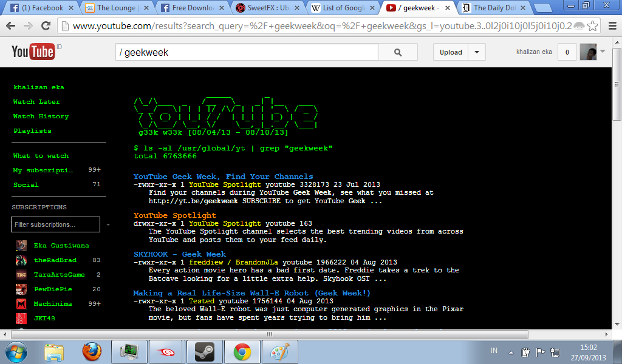
Task: Click freddiew / BrandonJLa uploader link
Action: click(x=233, y=262)
